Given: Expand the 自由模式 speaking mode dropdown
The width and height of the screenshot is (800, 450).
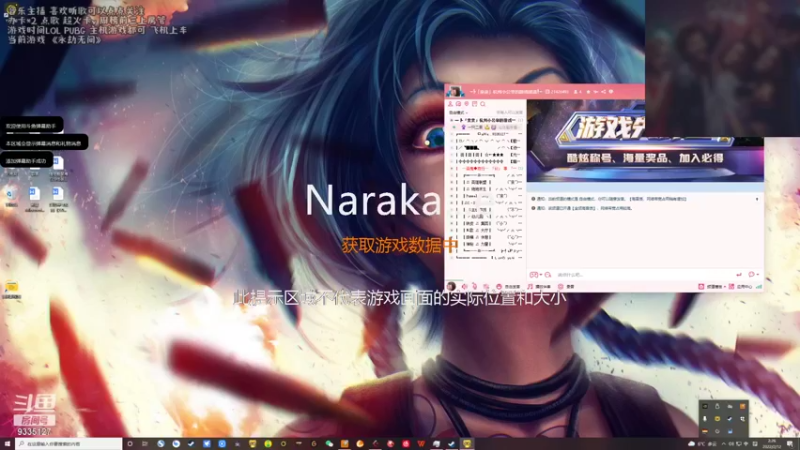Looking at the screenshot, I should coord(458,112).
